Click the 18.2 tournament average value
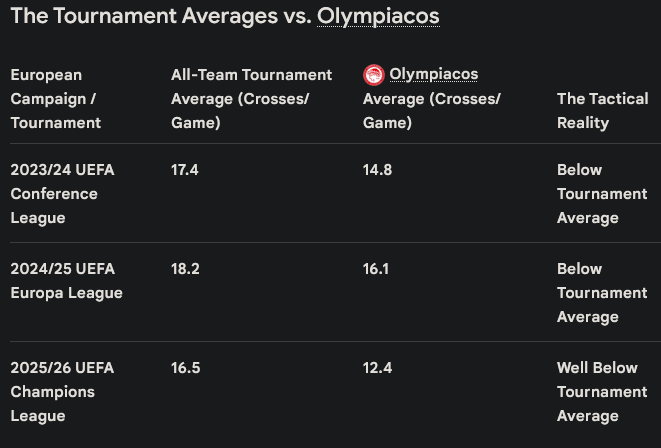The height and width of the screenshot is (448, 661). [185, 269]
